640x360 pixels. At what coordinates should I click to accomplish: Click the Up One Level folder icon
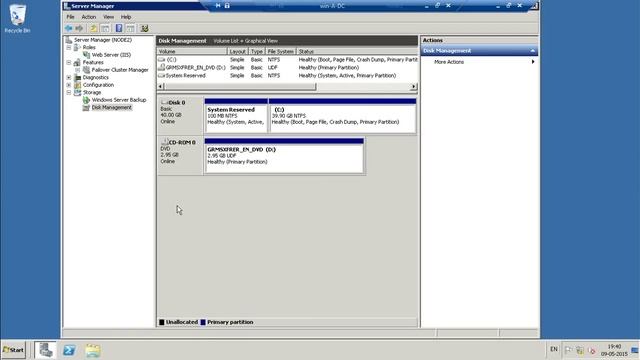click(93, 28)
